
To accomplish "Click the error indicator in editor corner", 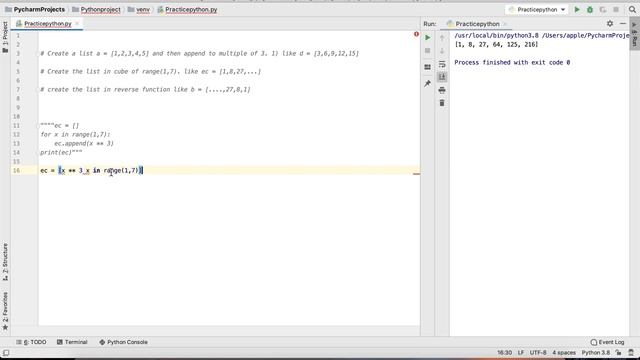I will pos(416,34).
